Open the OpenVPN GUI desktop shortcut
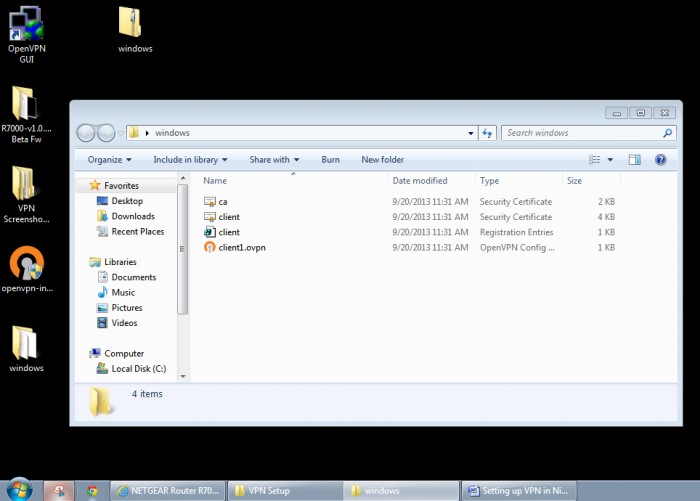 click(26, 34)
